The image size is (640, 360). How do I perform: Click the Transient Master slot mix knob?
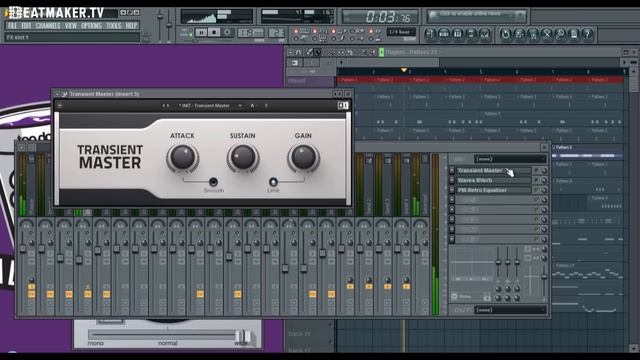tap(544, 171)
